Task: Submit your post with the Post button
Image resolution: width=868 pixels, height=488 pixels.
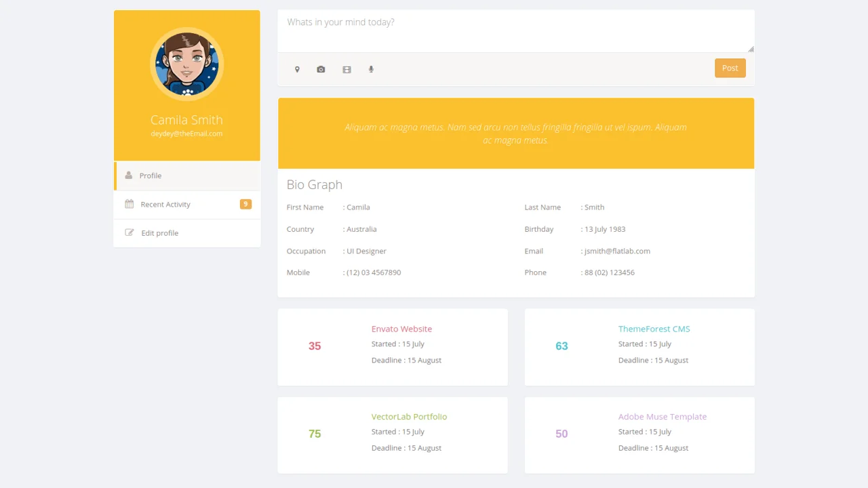Action: coord(730,68)
